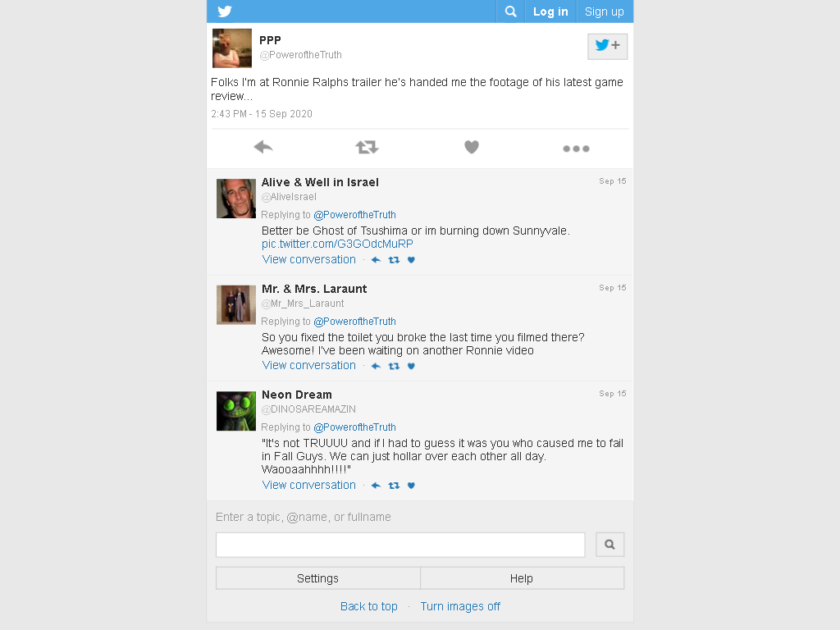Reply to the Neon Dream tweet

click(376, 486)
